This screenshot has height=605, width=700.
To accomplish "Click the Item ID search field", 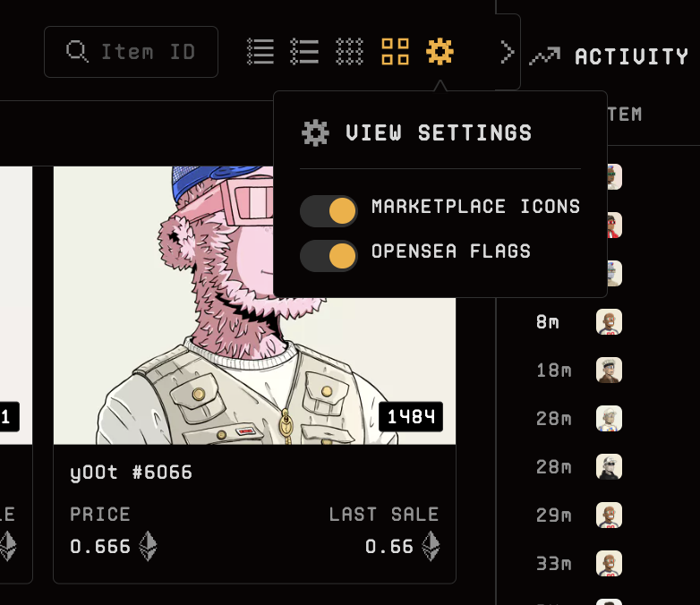I will [x=131, y=52].
